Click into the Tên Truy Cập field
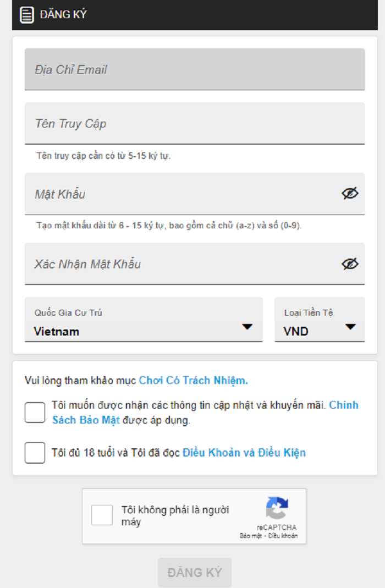This screenshot has height=588, width=385. [194, 123]
